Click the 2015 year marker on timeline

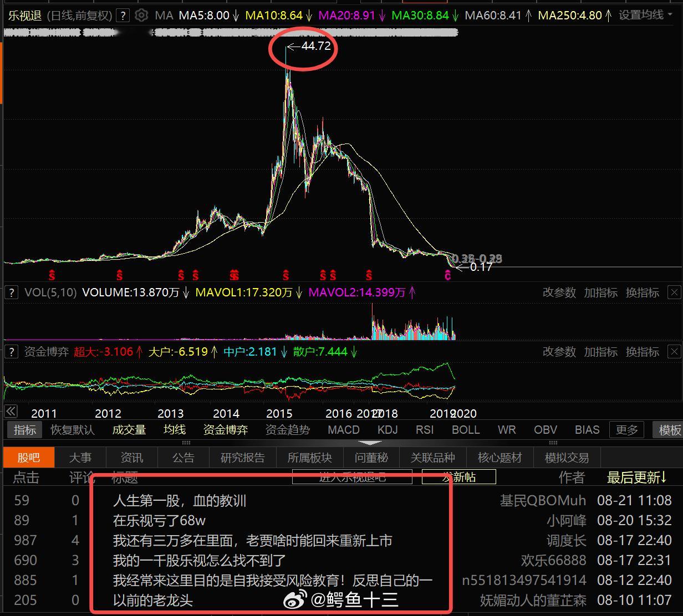(279, 413)
